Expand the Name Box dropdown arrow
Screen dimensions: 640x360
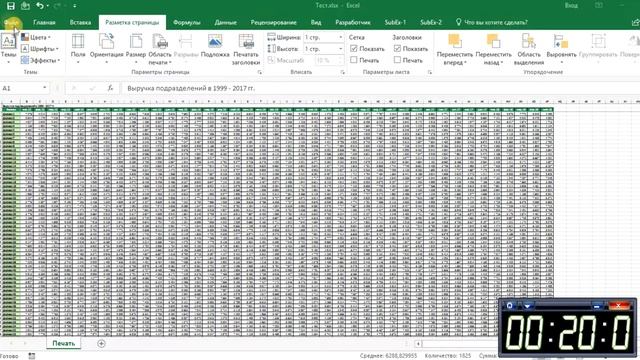click(44, 88)
